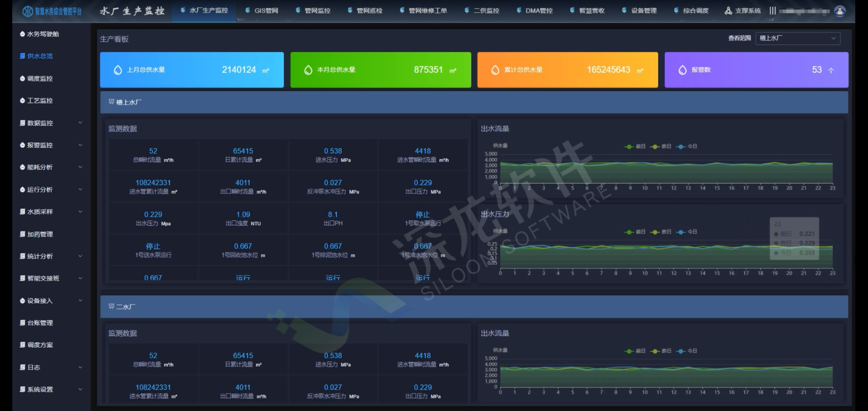Click the 支撑系统 icon in the top bar

728,10
